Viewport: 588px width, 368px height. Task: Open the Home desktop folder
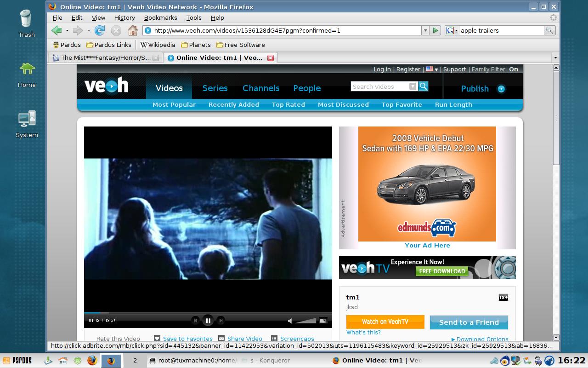[x=27, y=74]
